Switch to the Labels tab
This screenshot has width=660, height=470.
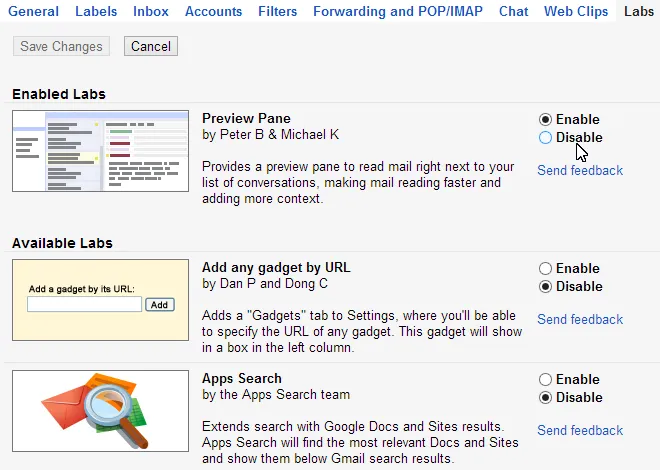(95, 11)
